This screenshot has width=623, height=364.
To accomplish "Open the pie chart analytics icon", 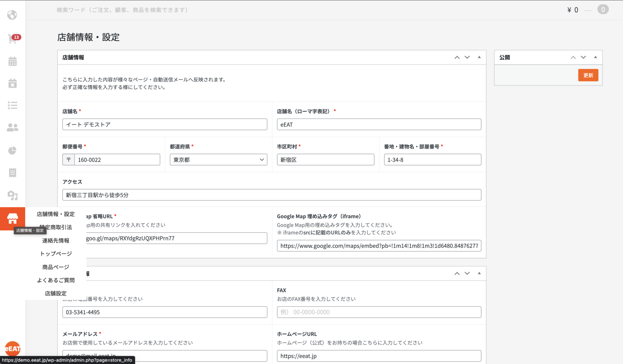I will click(x=12, y=151).
